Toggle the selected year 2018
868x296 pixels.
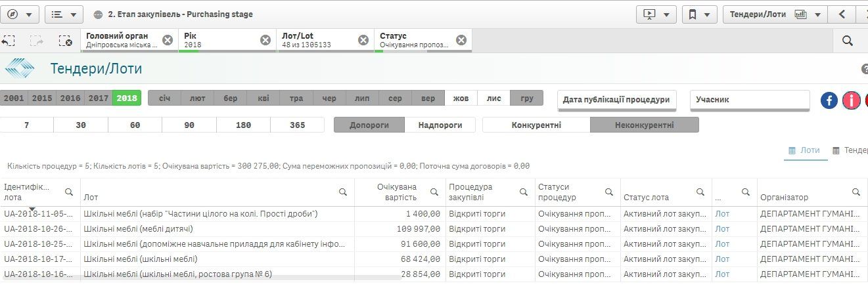click(127, 98)
